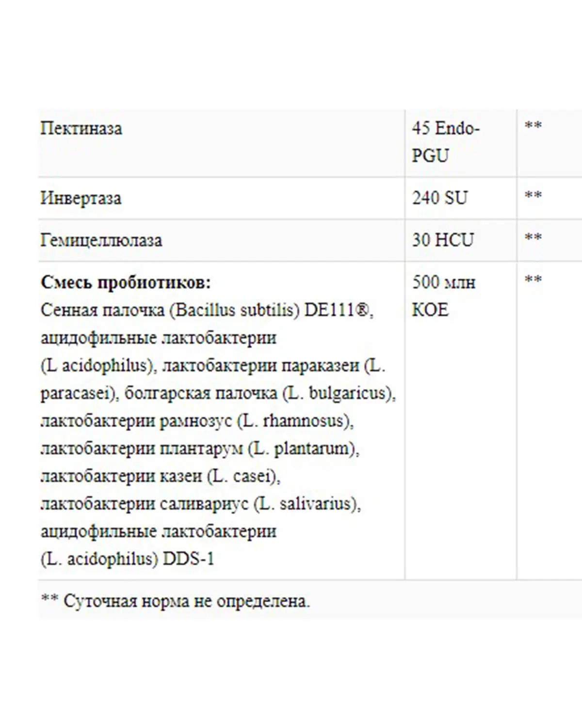Click the Суточная норма не определена footnote
582x728 pixels.
click(175, 601)
